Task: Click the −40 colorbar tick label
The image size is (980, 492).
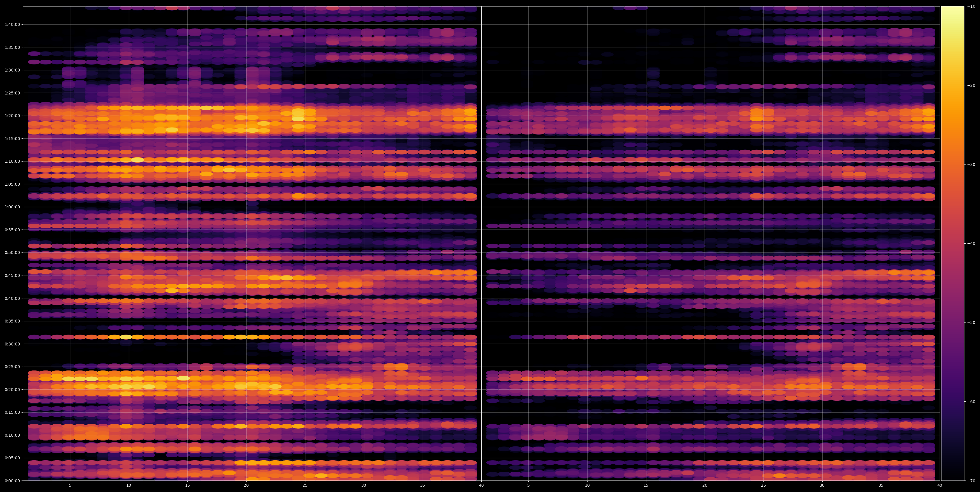Action: tap(971, 244)
